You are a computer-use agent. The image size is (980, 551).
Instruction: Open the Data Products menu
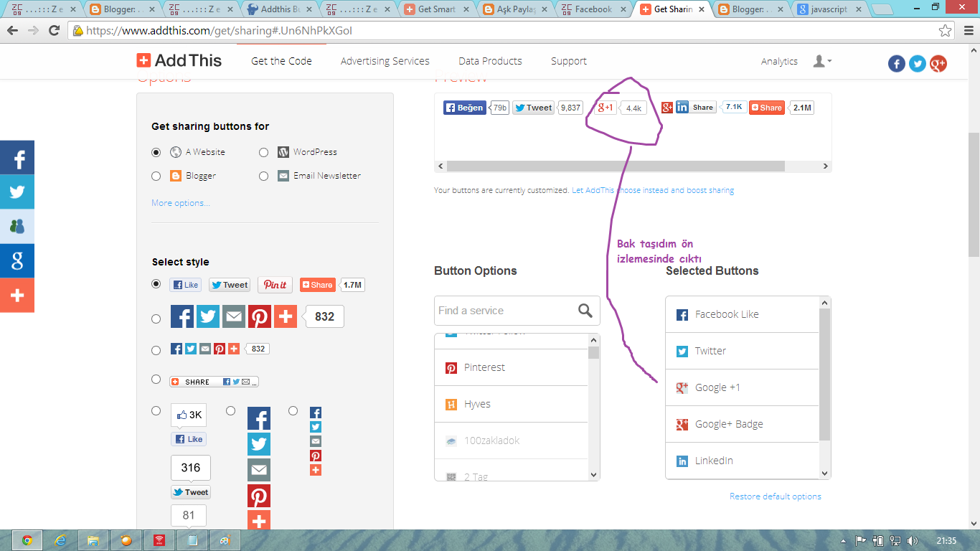490,61
